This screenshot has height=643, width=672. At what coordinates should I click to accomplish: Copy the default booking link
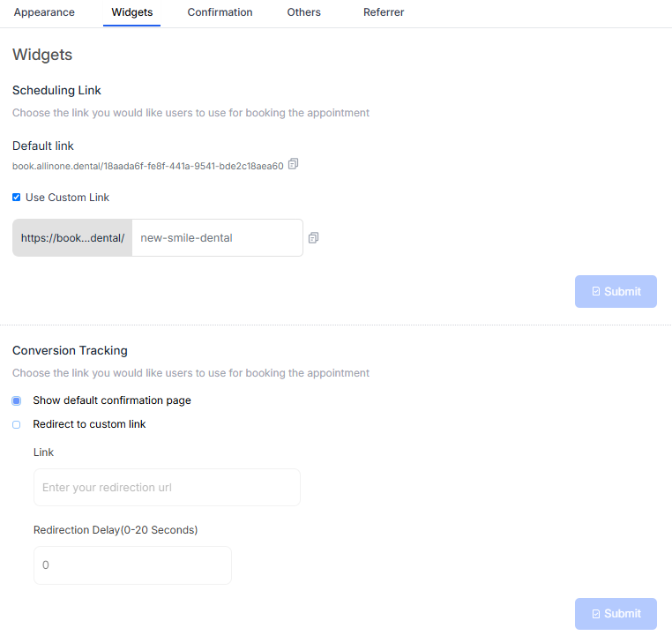(294, 164)
